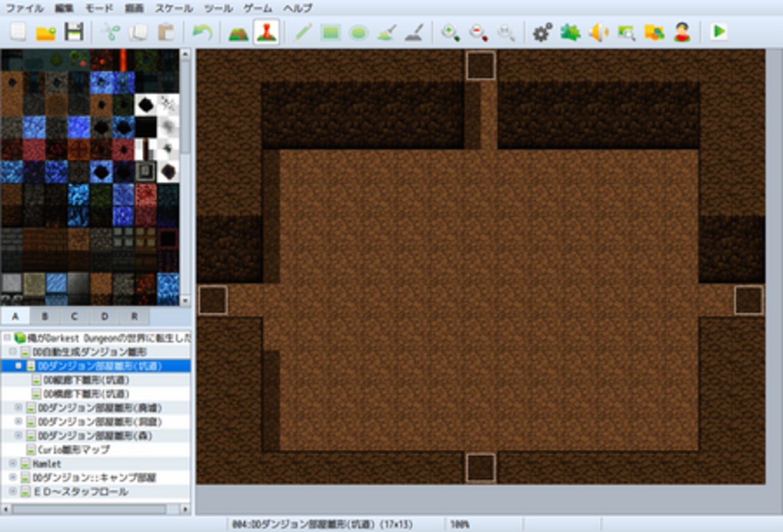Open the 編集 menu
783x532 pixels.
click(64, 8)
